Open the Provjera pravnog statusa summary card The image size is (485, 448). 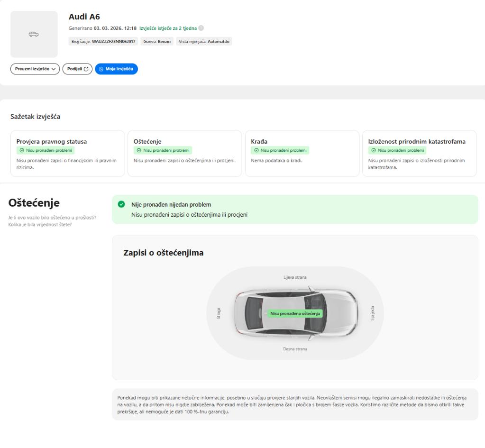point(67,153)
